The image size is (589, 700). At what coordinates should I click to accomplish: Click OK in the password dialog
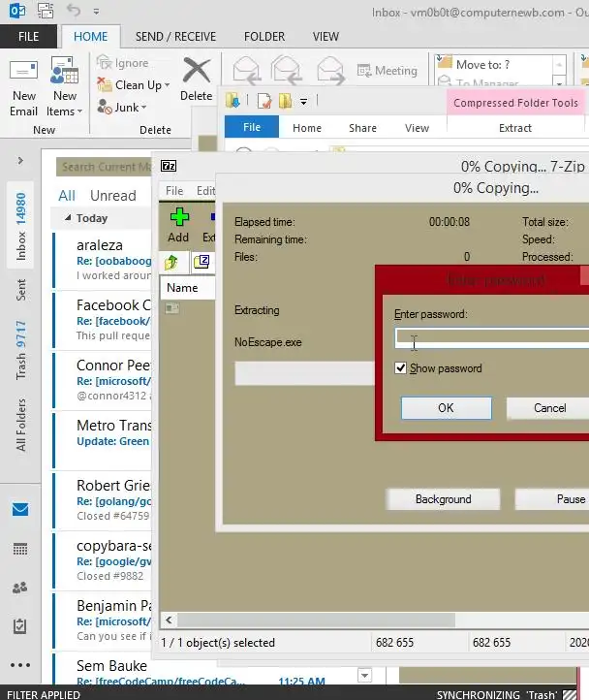(446, 408)
